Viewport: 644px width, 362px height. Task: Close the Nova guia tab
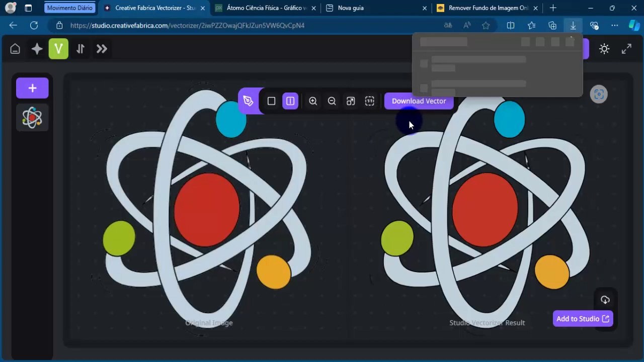(x=425, y=8)
